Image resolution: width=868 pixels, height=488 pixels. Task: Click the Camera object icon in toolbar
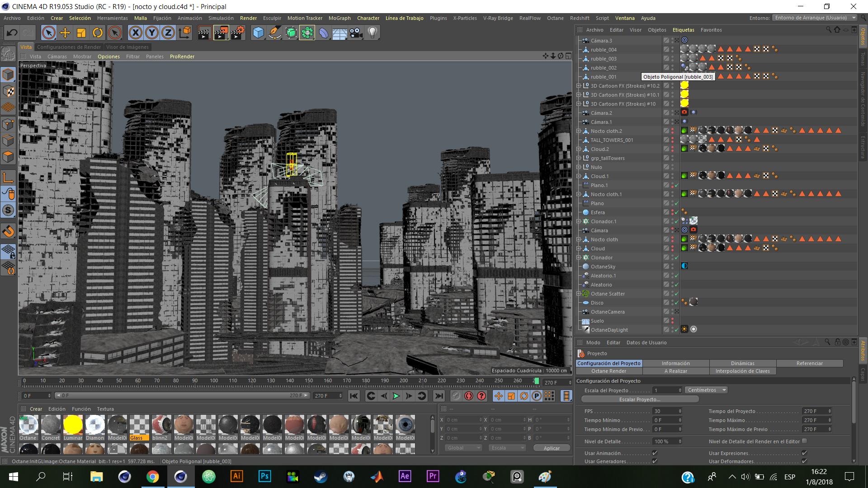coord(356,33)
